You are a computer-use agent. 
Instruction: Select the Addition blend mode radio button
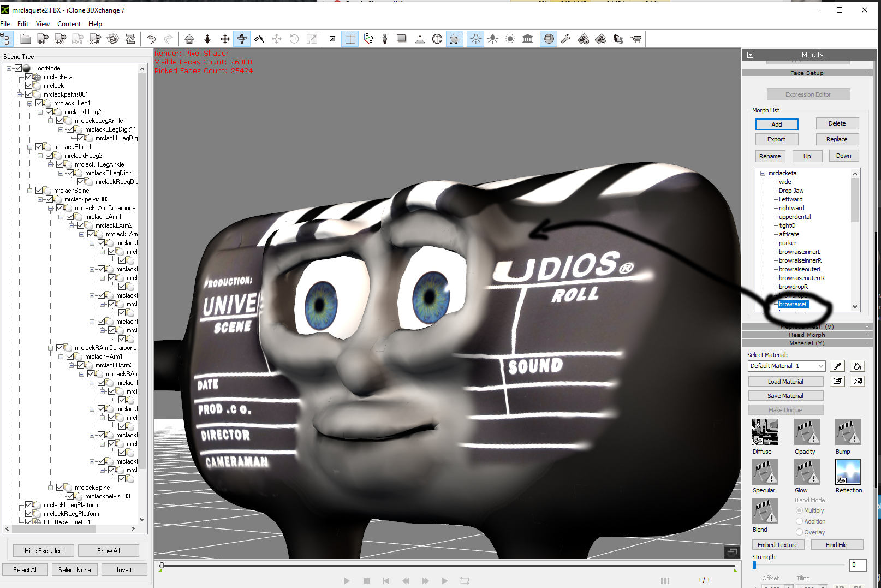[x=799, y=521]
